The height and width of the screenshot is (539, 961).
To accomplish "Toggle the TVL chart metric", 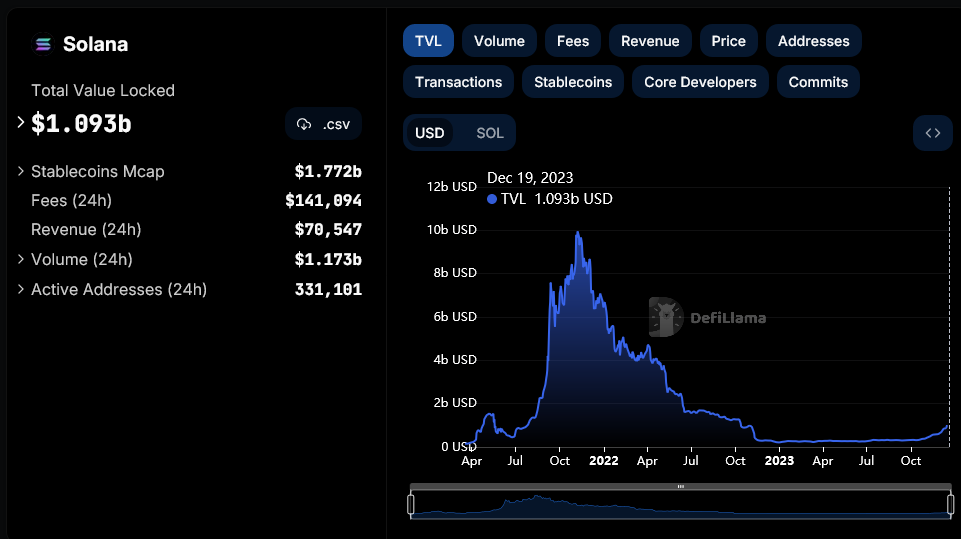I will (x=428, y=41).
